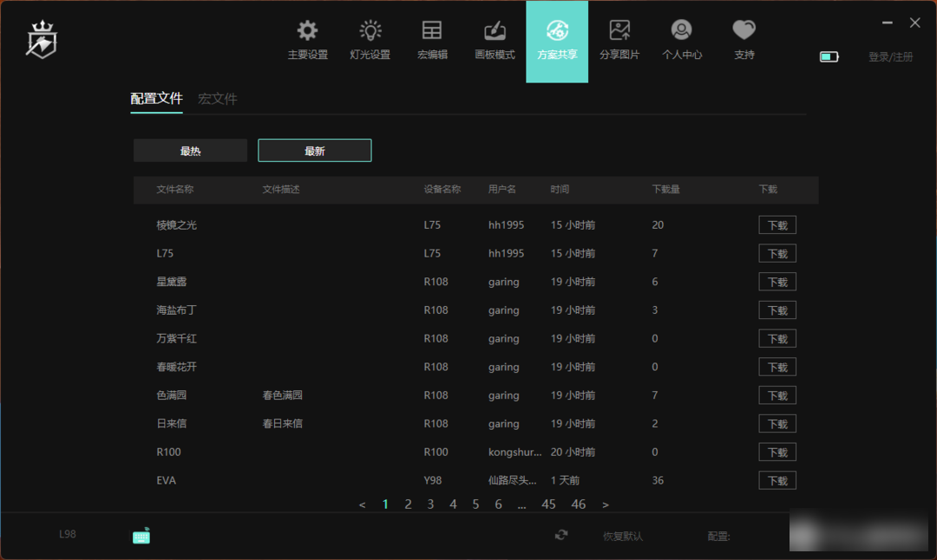Click the crown logo icon
937x560 pixels.
[x=42, y=40]
